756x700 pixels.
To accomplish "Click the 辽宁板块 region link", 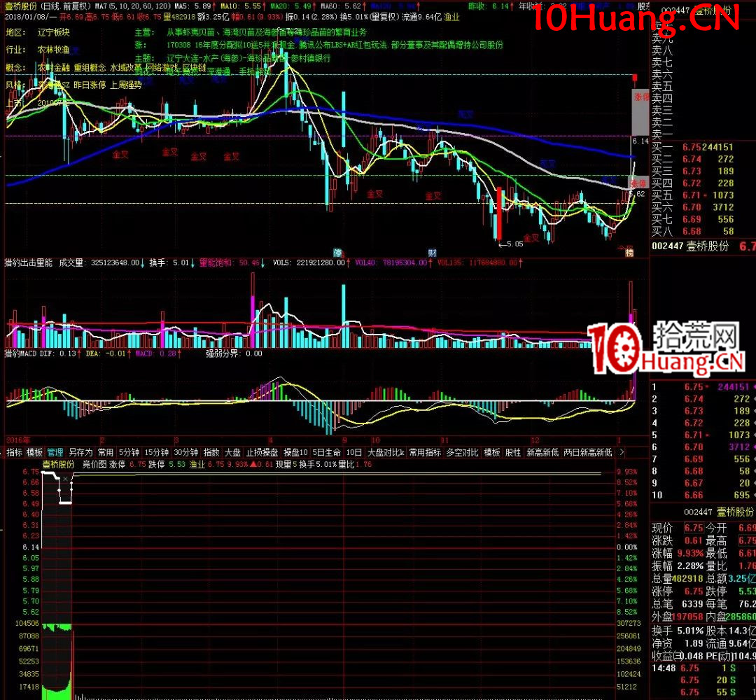I will (53, 32).
